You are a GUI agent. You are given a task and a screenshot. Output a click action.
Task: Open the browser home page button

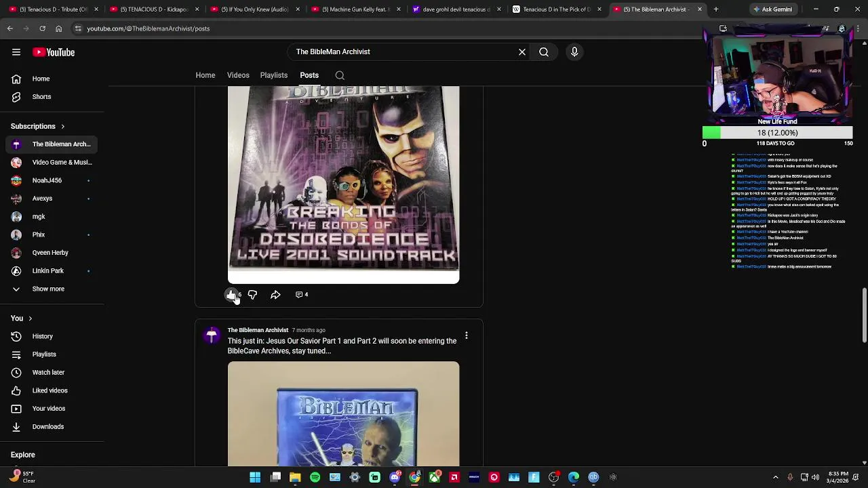pos(58,28)
